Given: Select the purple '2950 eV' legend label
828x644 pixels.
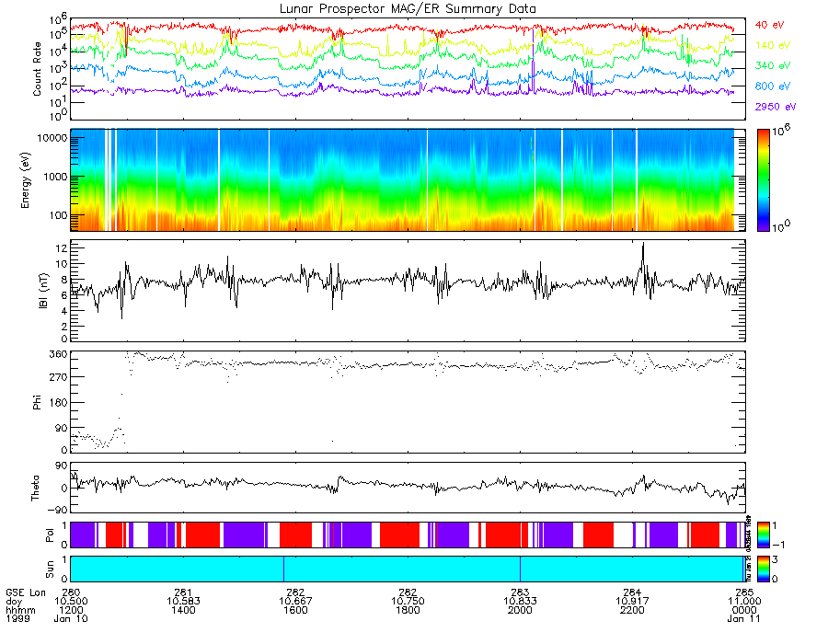Looking at the screenshot, I should (776, 107).
